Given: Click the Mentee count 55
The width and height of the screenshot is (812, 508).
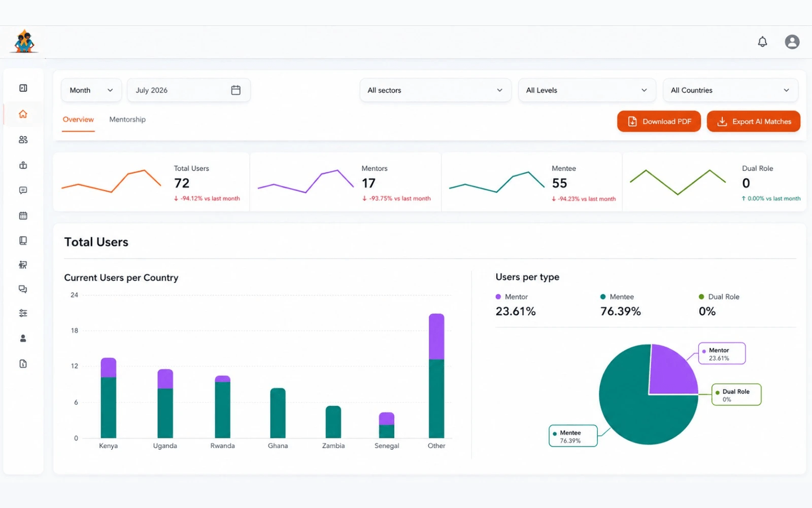Looking at the screenshot, I should click(559, 183).
